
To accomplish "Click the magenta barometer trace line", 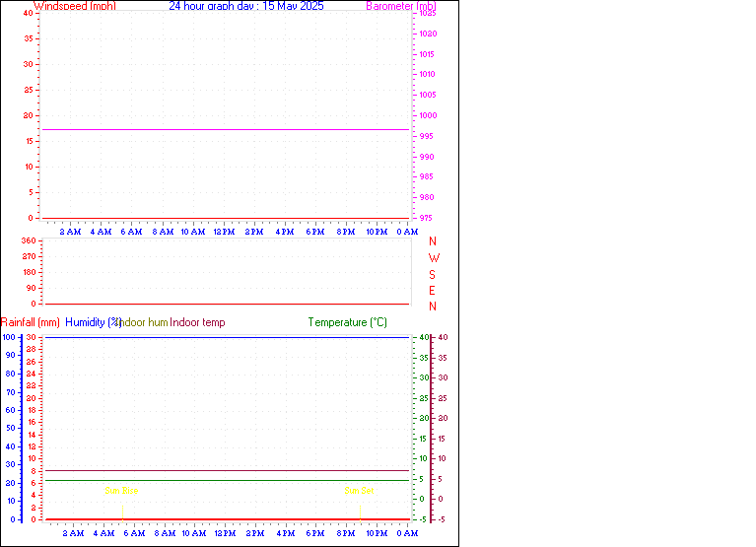I will [x=226, y=130].
